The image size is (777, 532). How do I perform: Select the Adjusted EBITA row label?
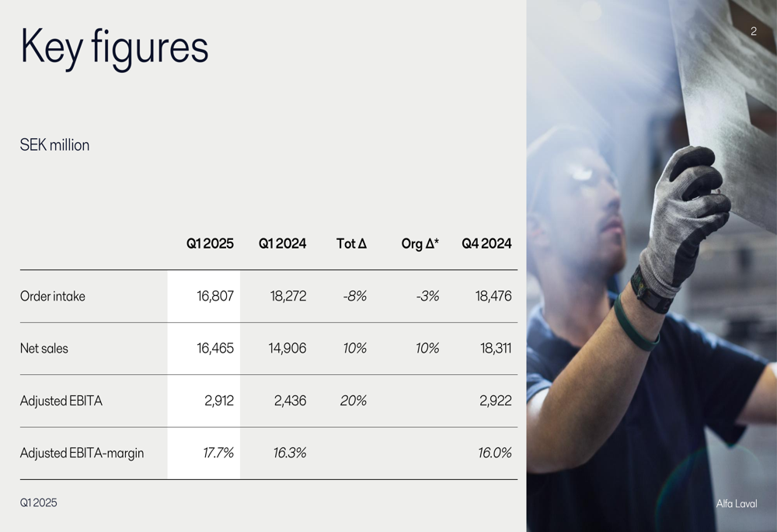coord(61,401)
